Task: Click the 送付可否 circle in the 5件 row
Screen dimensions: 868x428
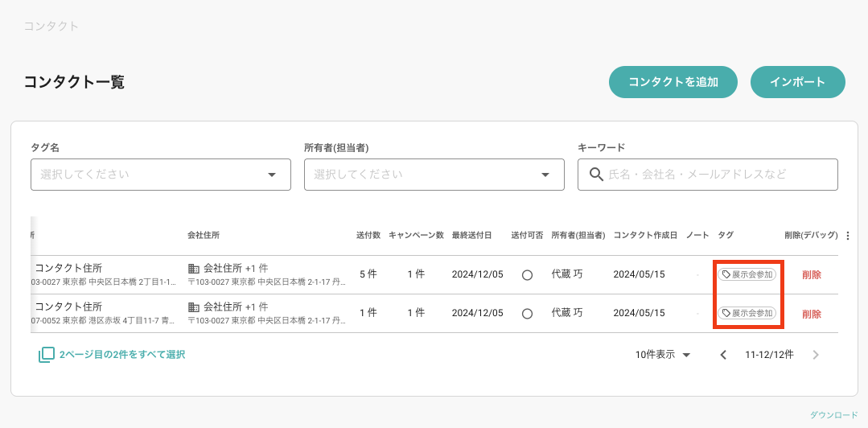Action: [527, 274]
